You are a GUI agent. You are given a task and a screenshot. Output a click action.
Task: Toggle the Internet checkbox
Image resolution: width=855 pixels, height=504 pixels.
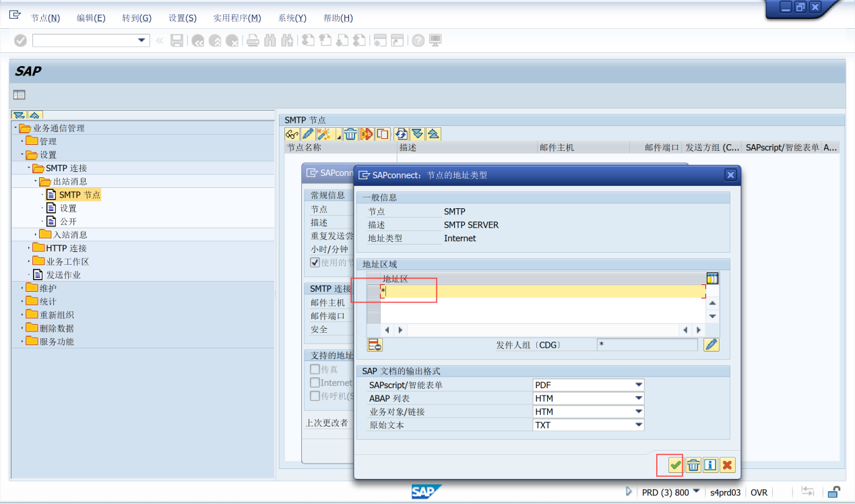coord(315,383)
